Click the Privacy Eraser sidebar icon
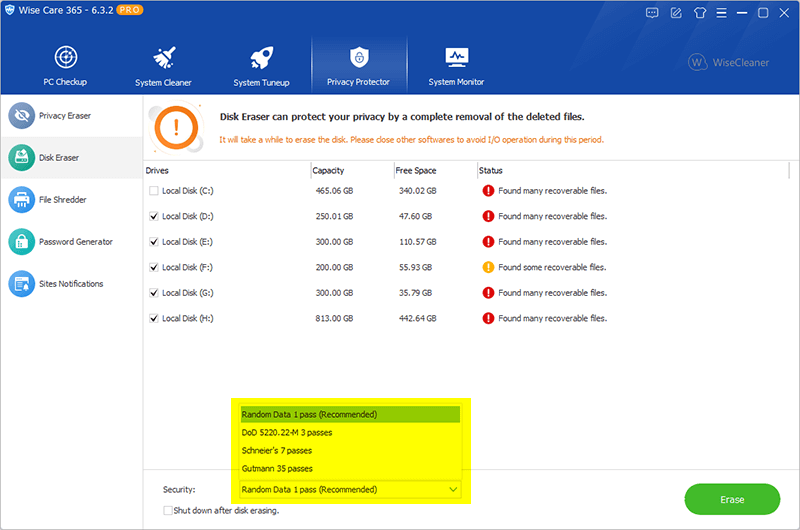800x530 pixels. [x=21, y=116]
